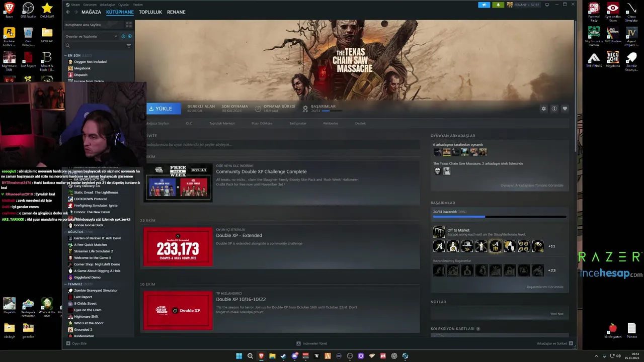This screenshot has width=644, height=362.
Task: Open advanced filter options icon
Action: click(129, 46)
